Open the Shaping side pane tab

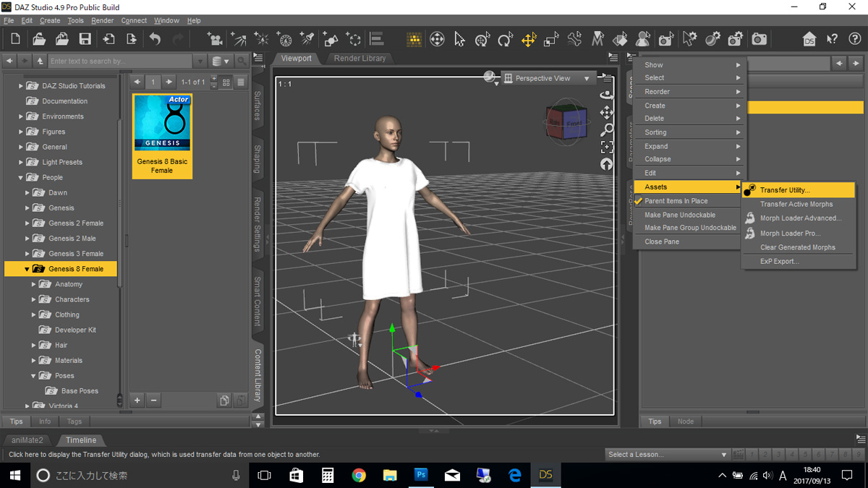coord(257,159)
